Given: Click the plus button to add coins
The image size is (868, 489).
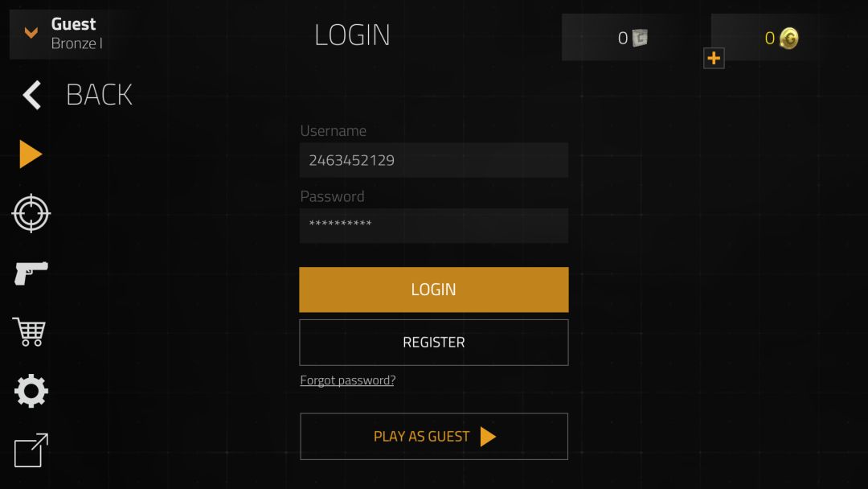Looking at the screenshot, I should [x=714, y=58].
